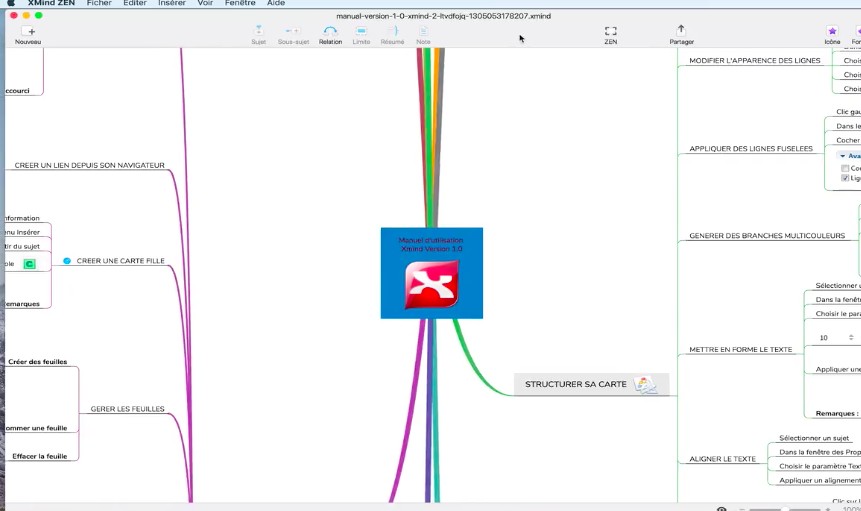Toggle the eye icon in the status bar
This screenshot has height=511, width=861.
(722, 509)
